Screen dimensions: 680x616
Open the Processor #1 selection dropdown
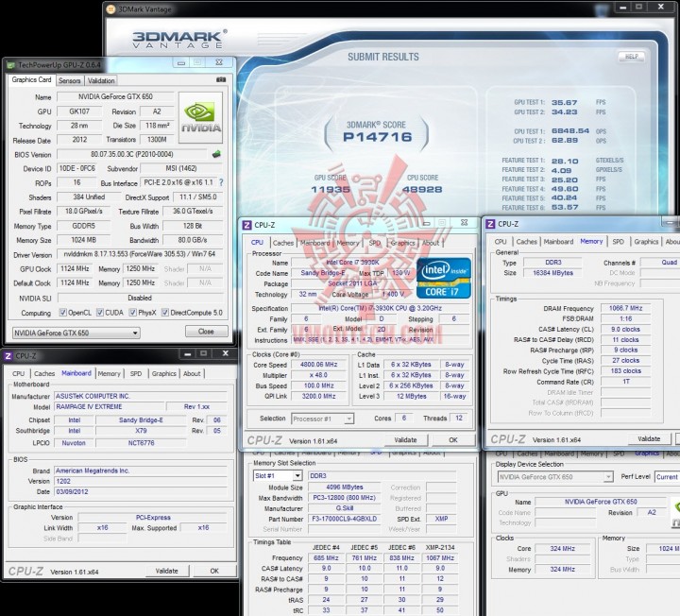[322, 419]
